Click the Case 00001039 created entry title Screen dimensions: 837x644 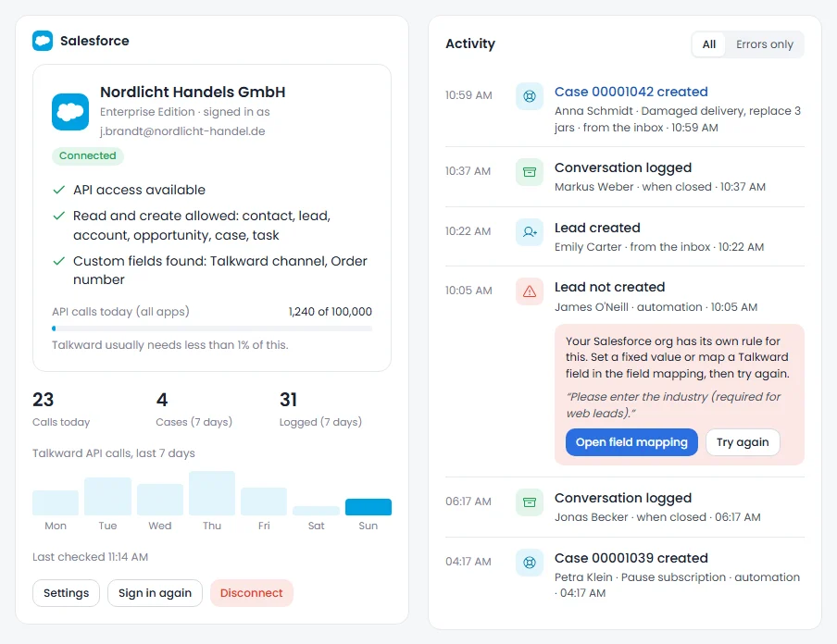(631, 558)
